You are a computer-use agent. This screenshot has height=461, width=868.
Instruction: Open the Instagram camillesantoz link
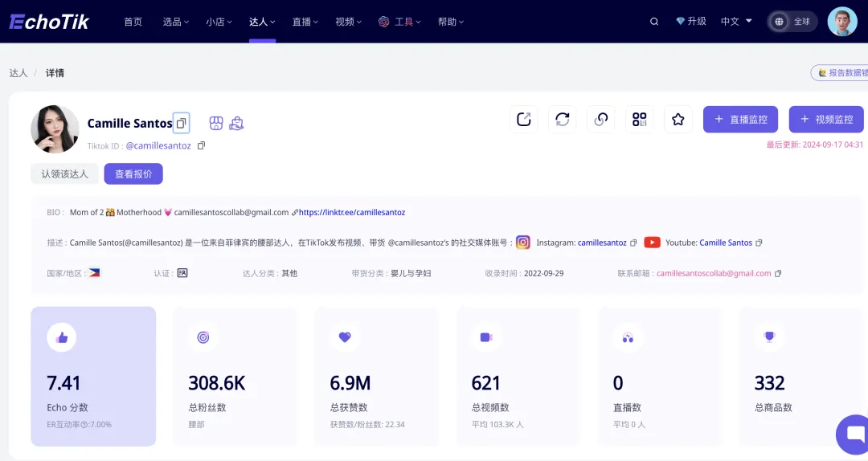tap(602, 243)
